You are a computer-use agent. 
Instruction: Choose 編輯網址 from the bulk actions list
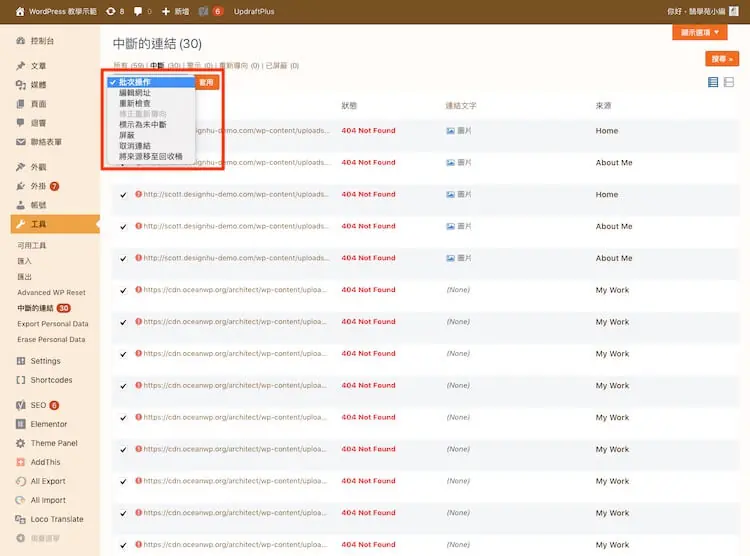151,93
